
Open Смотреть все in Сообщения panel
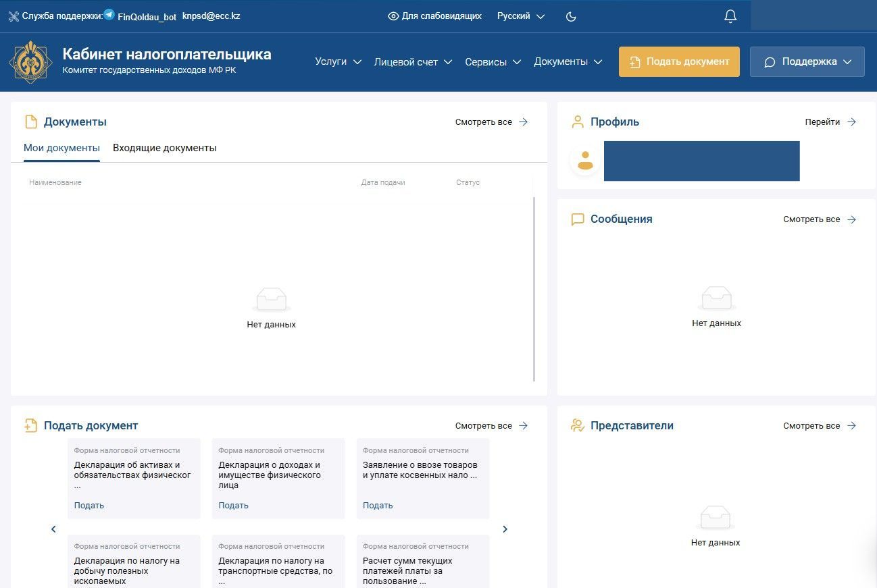820,219
